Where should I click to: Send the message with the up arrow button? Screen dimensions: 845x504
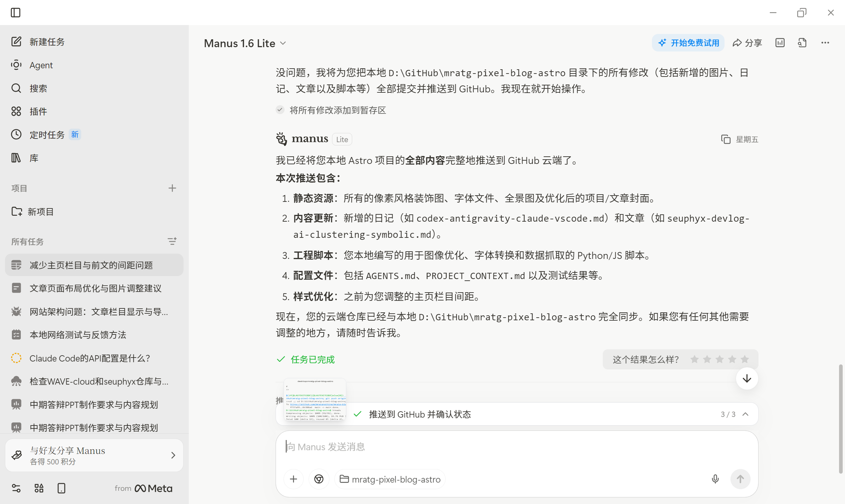coord(740,479)
